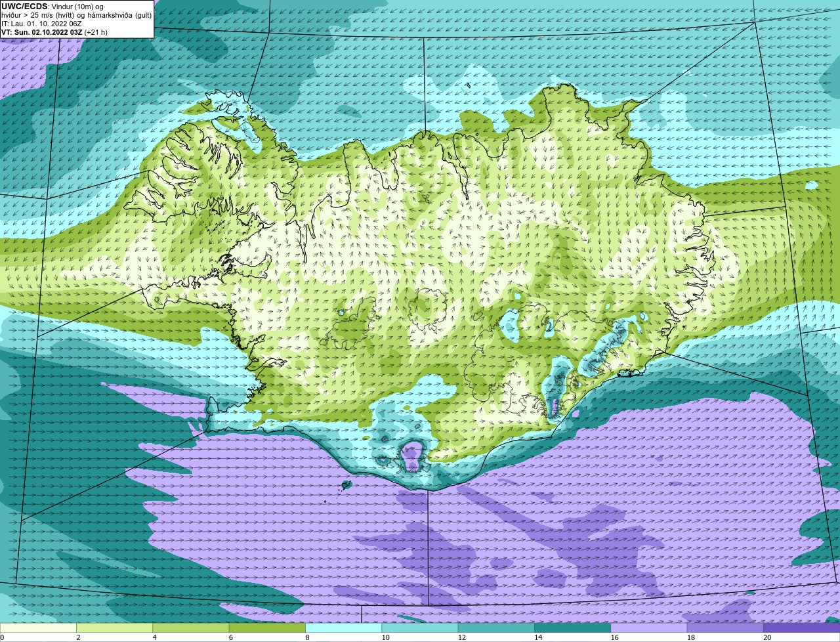Click the medium purple 18–20 m/s legend swatch
840x642 pixels.
click(x=725, y=628)
